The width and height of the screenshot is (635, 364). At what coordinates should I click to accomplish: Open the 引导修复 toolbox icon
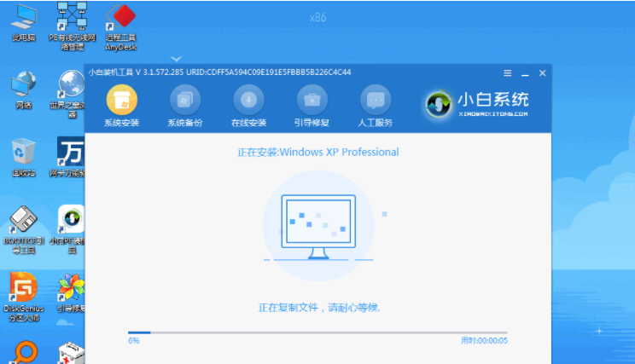(x=312, y=100)
